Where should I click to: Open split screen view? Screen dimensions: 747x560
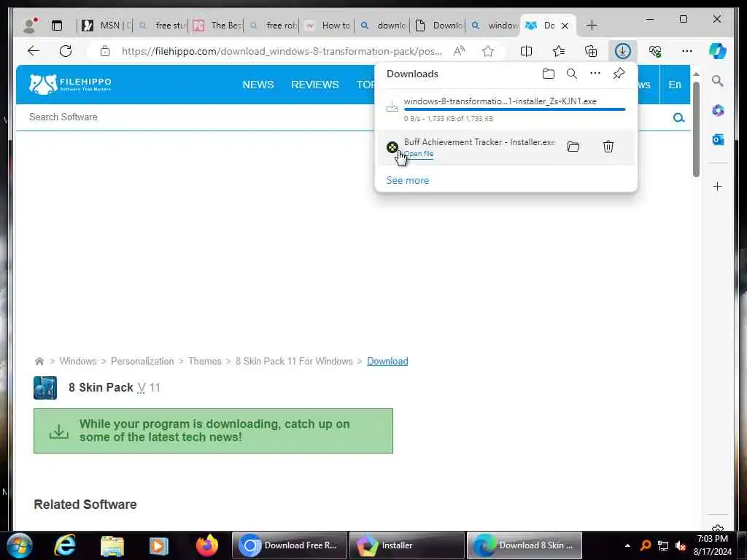coord(526,51)
